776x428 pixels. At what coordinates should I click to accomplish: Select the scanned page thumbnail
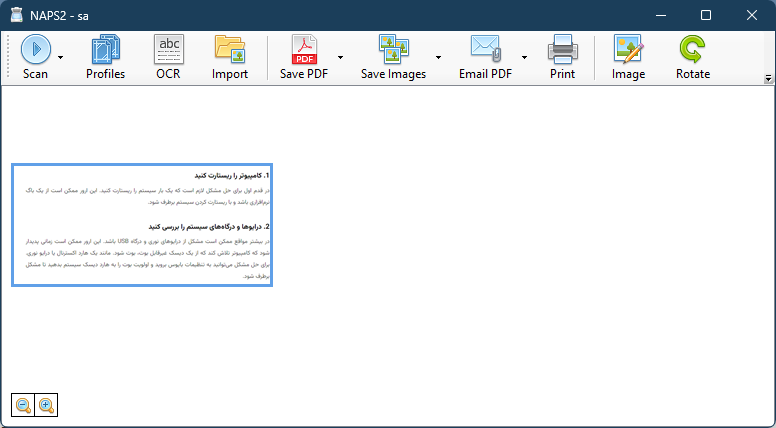pyautogui.click(x=142, y=225)
